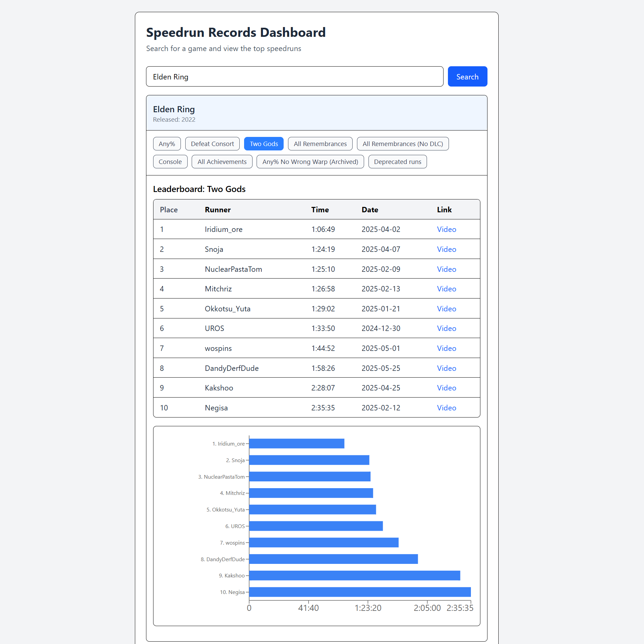Click the Elden Ring game title heading
The image size is (644, 644).
pyautogui.click(x=174, y=109)
